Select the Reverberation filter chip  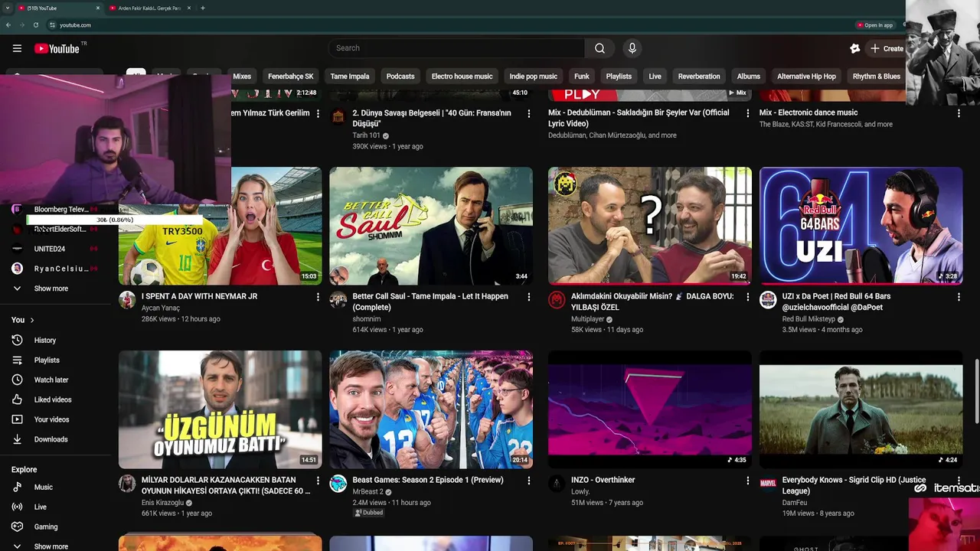(699, 77)
